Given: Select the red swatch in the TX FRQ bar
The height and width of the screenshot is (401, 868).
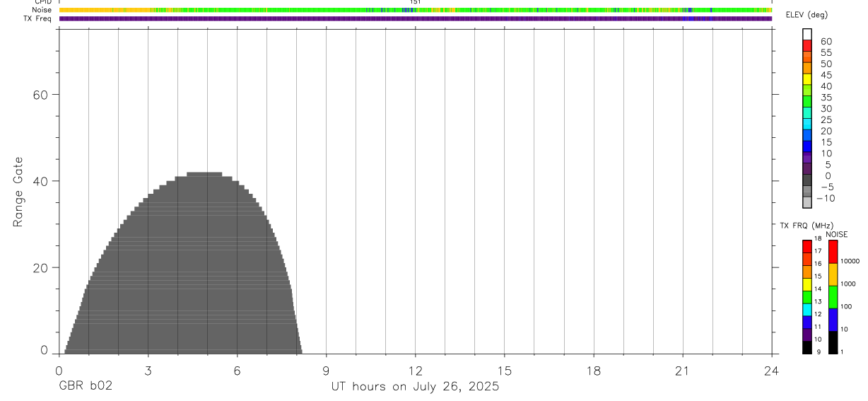Looking at the screenshot, I should coord(807,246).
